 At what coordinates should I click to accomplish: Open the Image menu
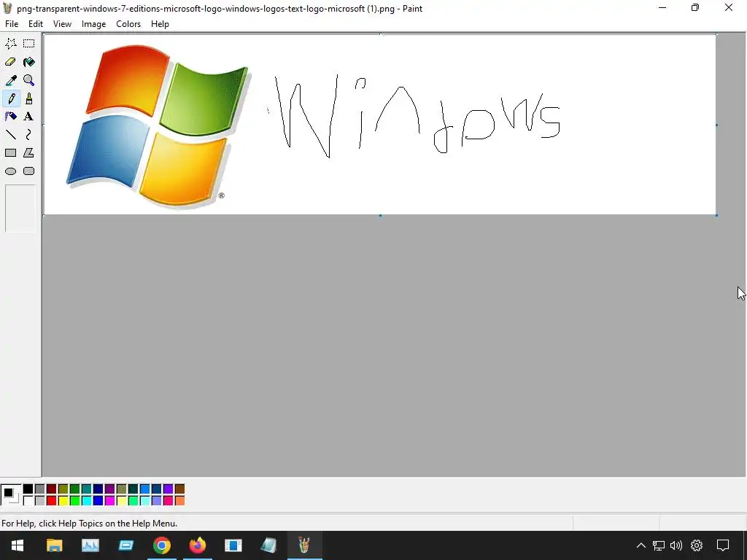pyautogui.click(x=93, y=24)
